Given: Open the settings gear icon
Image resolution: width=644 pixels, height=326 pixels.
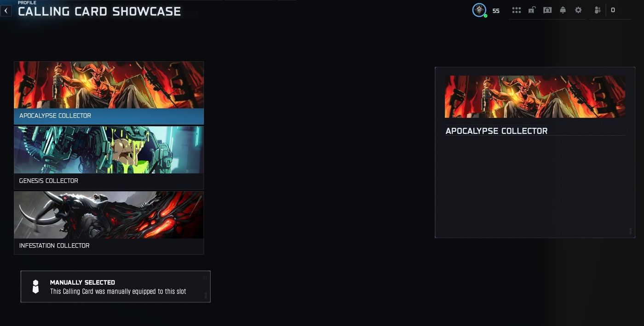Looking at the screenshot, I should pos(578,10).
